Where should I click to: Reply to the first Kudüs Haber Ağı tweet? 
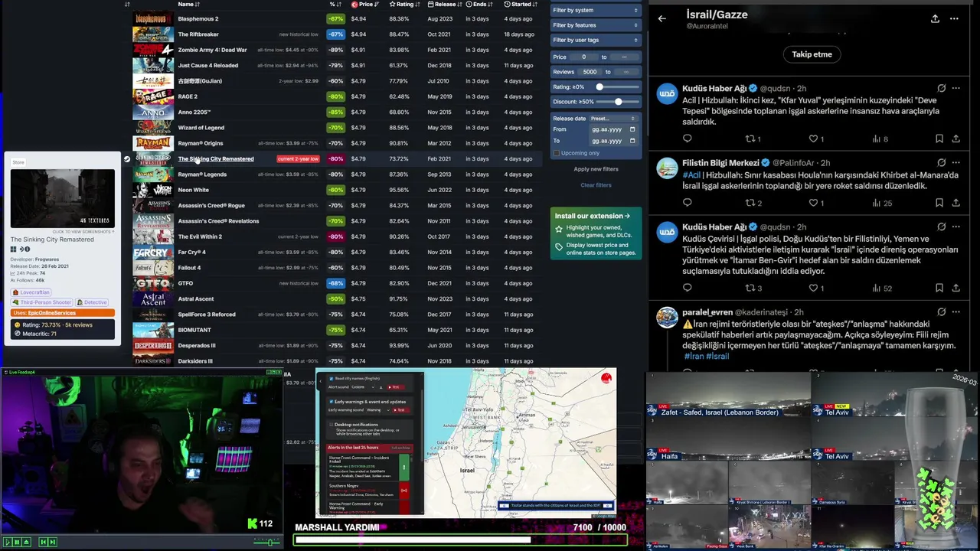(687, 139)
